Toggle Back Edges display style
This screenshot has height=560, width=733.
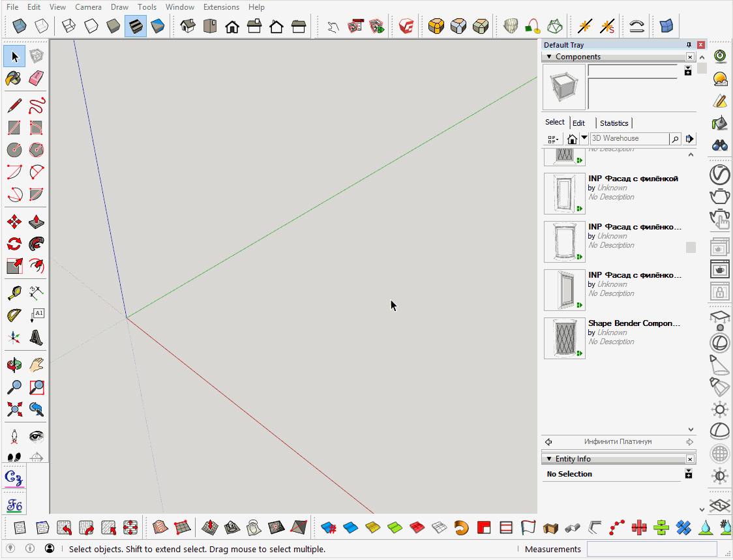41,26
